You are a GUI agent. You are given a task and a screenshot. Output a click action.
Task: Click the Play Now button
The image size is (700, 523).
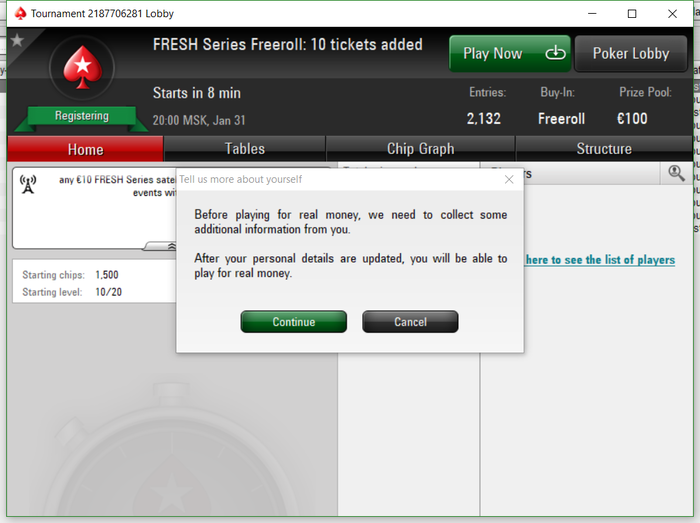coord(510,54)
